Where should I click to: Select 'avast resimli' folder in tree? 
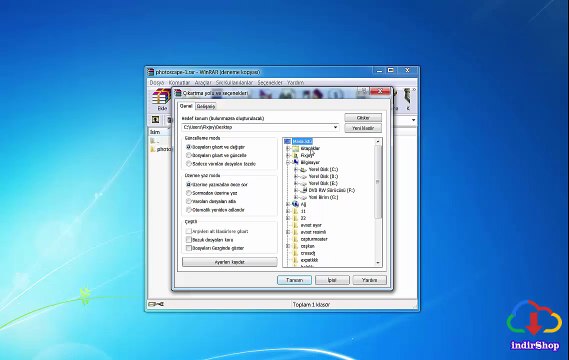(313, 232)
